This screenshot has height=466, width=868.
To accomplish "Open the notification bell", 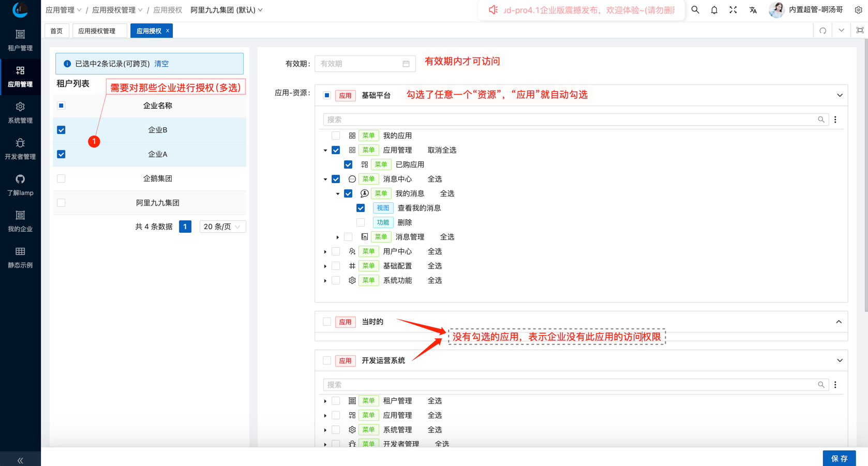I will point(714,10).
